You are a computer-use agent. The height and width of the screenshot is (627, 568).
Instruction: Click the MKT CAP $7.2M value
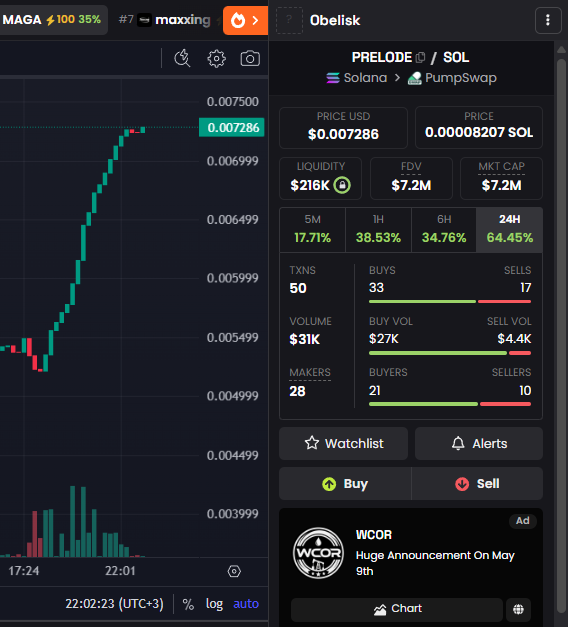[502, 185]
